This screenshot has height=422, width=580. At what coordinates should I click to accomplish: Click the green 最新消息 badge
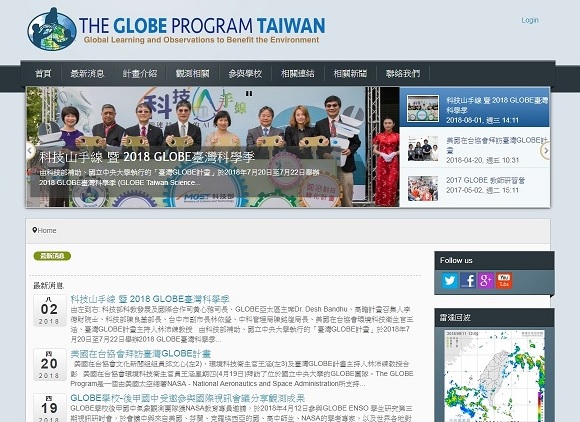point(52,256)
